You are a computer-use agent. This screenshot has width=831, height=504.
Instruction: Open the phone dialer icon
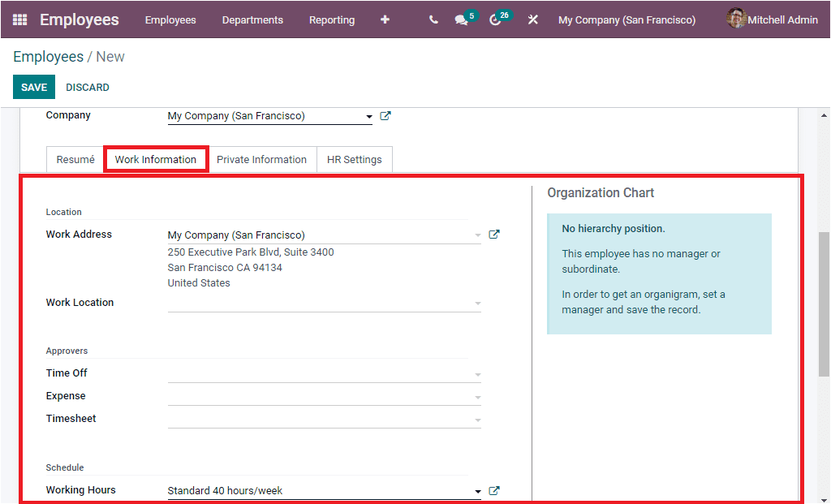433,19
